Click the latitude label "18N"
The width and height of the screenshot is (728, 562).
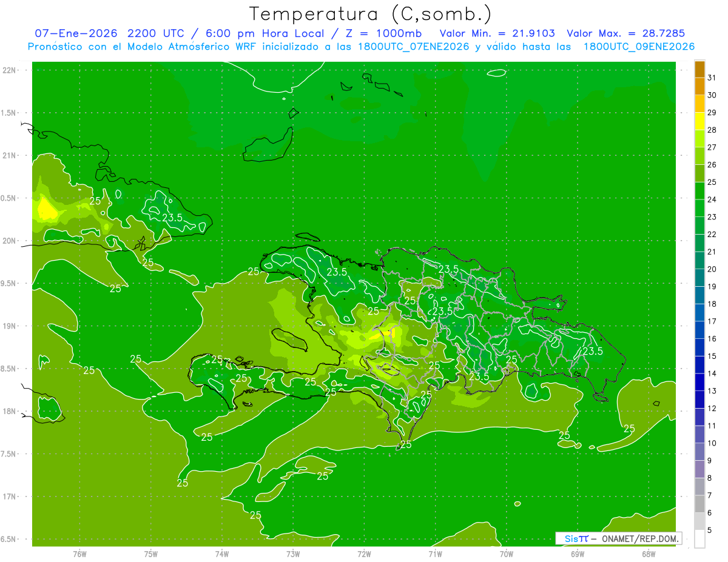pos(10,412)
